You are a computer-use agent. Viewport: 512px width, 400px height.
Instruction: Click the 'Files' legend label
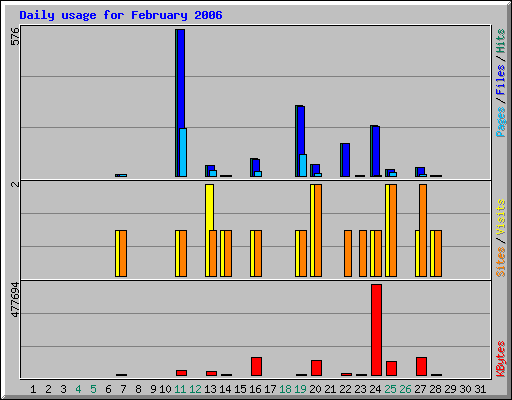point(500,80)
